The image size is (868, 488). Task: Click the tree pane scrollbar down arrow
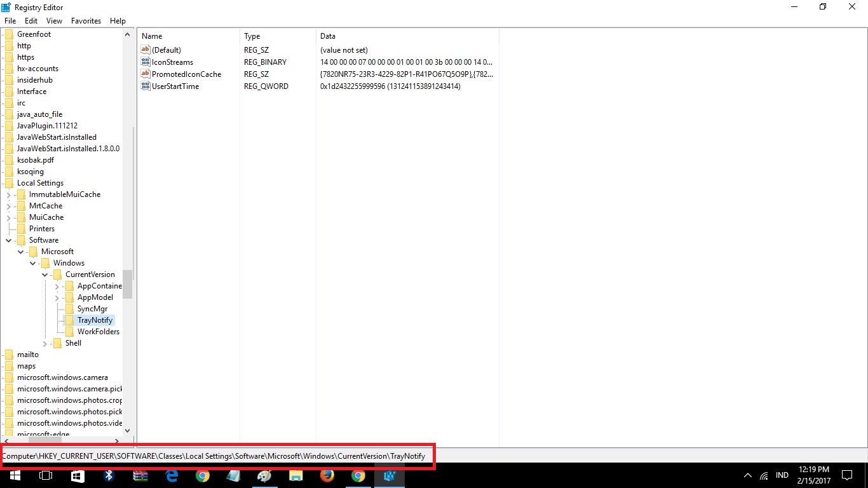(x=128, y=430)
